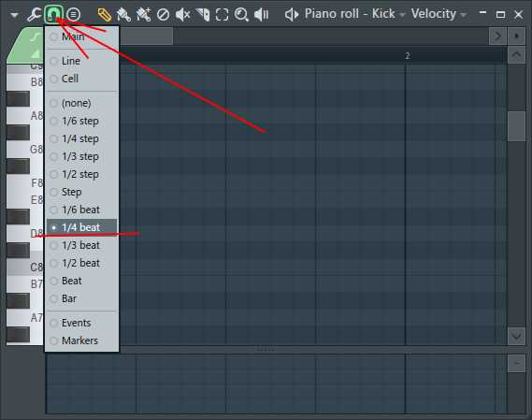
Task: Select the Delete tool
Action: (x=164, y=15)
